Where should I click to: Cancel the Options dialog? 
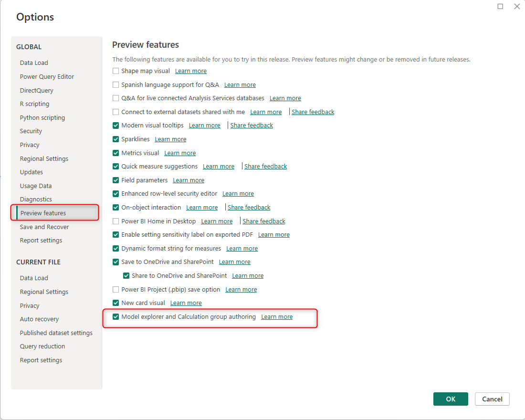click(x=492, y=399)
